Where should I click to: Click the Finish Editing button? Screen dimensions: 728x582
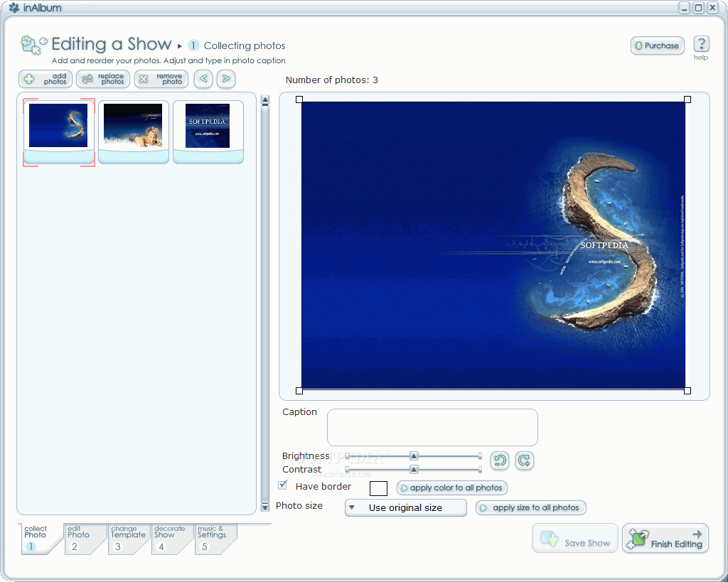(665, 539)
